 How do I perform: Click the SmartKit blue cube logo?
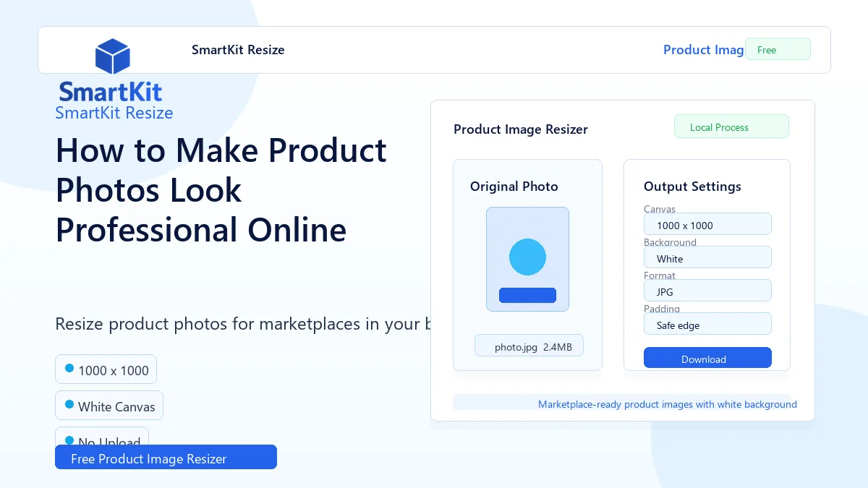(x=112, y=56)
